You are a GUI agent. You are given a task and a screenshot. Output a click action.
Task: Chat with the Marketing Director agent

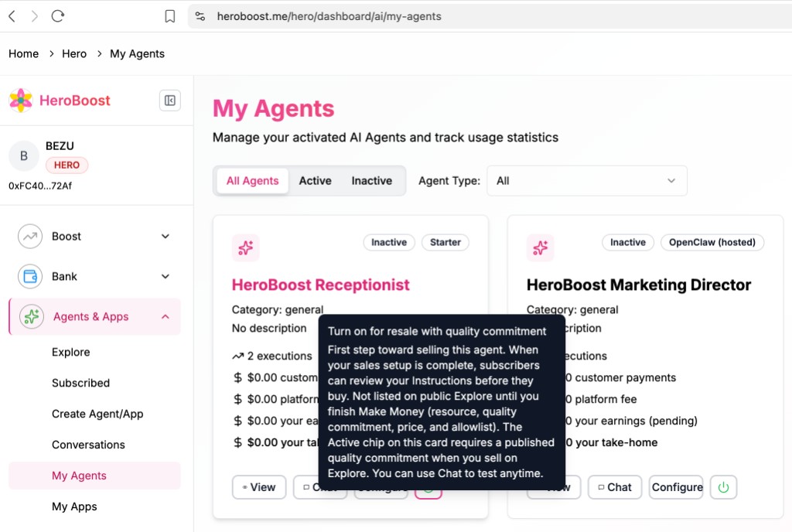tap(615, 487)
